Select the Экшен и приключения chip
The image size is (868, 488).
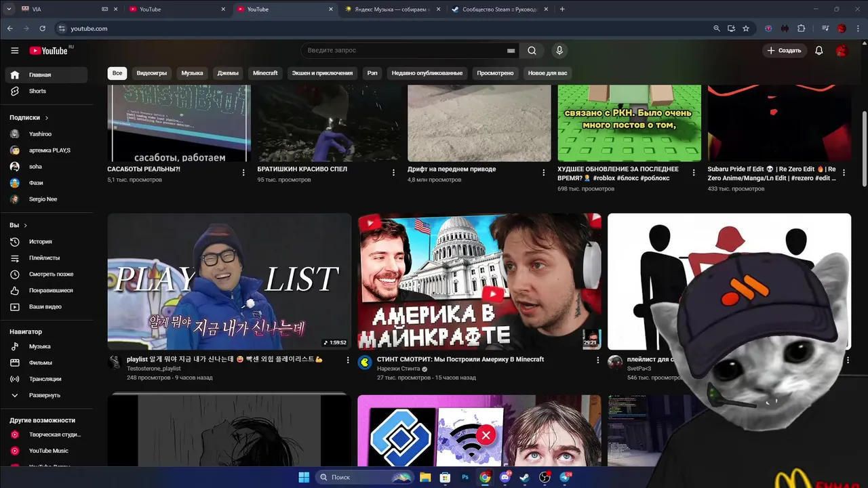pyautogui.click(x=322, y=73)
